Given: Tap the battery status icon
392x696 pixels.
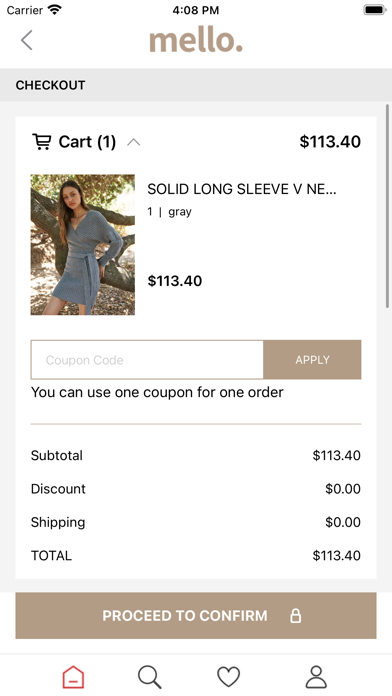Looking at the screenshot, I should click(375, 10).
